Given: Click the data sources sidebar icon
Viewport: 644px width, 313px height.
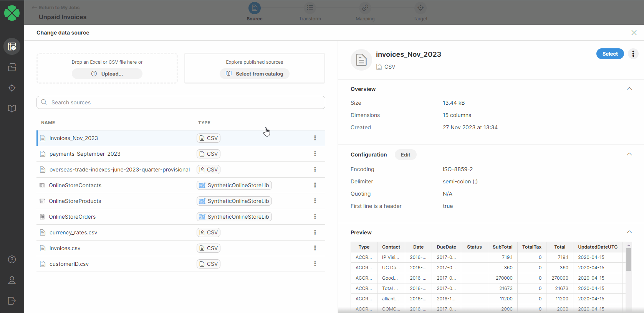Looking at the screenshot, I should pos(12,67).
